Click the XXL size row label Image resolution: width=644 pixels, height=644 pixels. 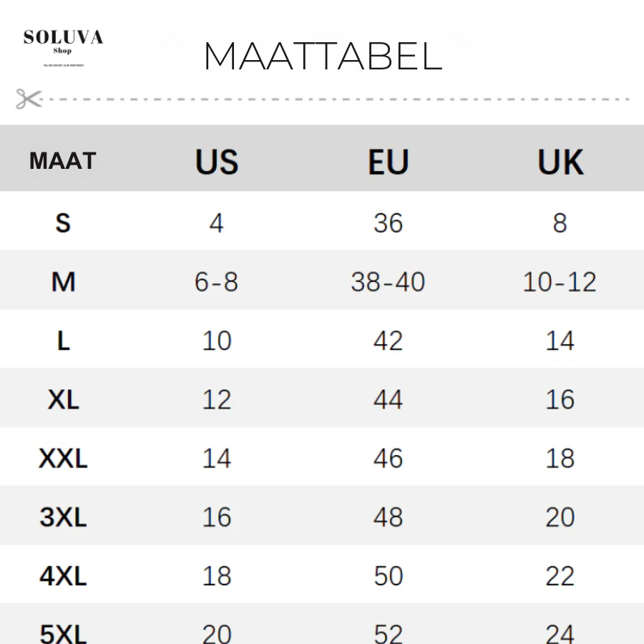63,458
